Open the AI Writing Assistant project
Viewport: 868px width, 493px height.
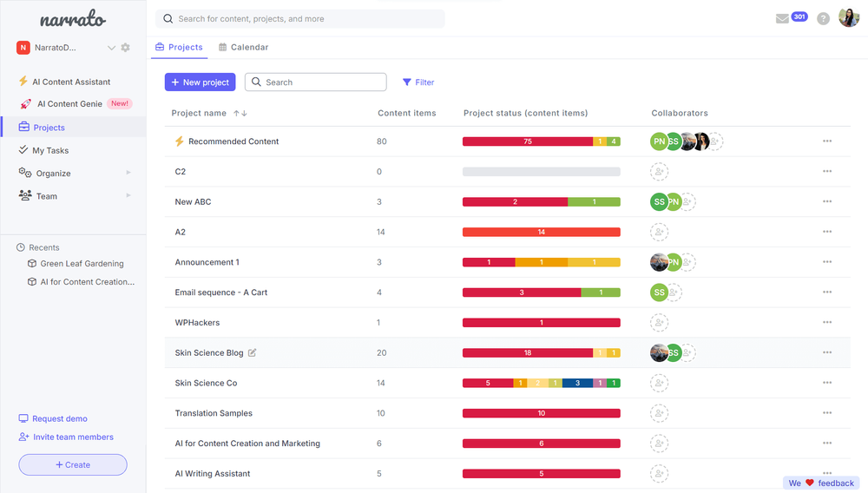coord(213,473)
